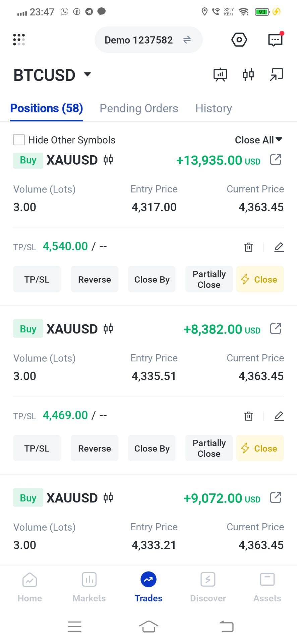Edit TP/SL of the 4,469.00 position
Viewport: 297px width, 644px height.
tap(279, 416)
